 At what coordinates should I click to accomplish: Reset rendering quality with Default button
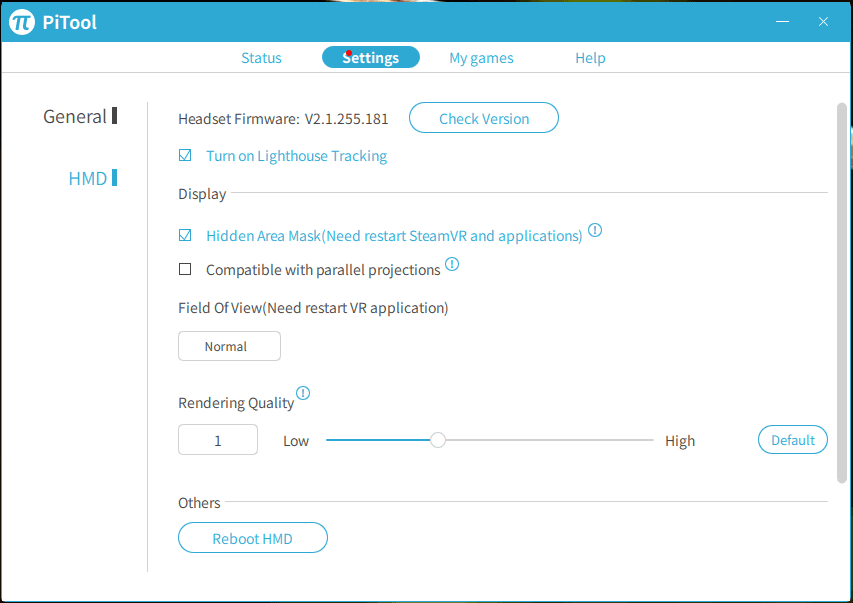pos(793,440)
